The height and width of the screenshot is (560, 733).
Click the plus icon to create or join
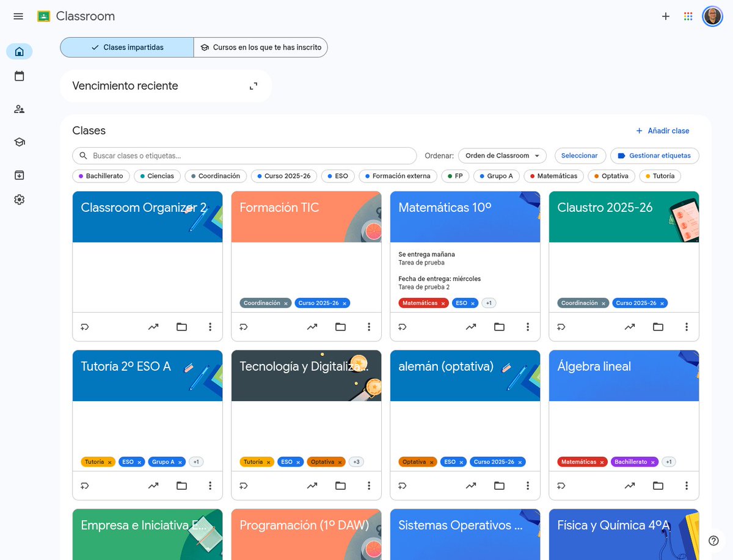coord(666,16)
